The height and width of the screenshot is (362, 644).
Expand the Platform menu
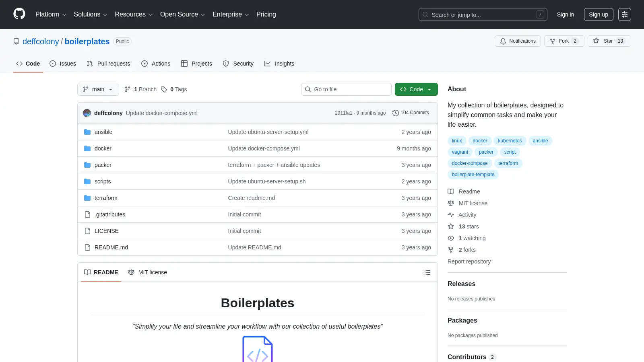(x=51, y=14)
